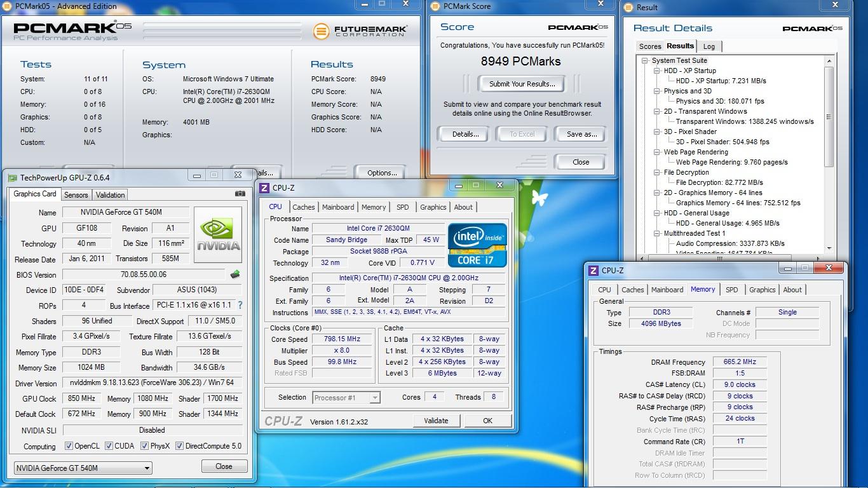The width and height of the screenshot is (868, 488).
Task: Click the Result Details scrollbar up arrow
Action: point(829,61)
